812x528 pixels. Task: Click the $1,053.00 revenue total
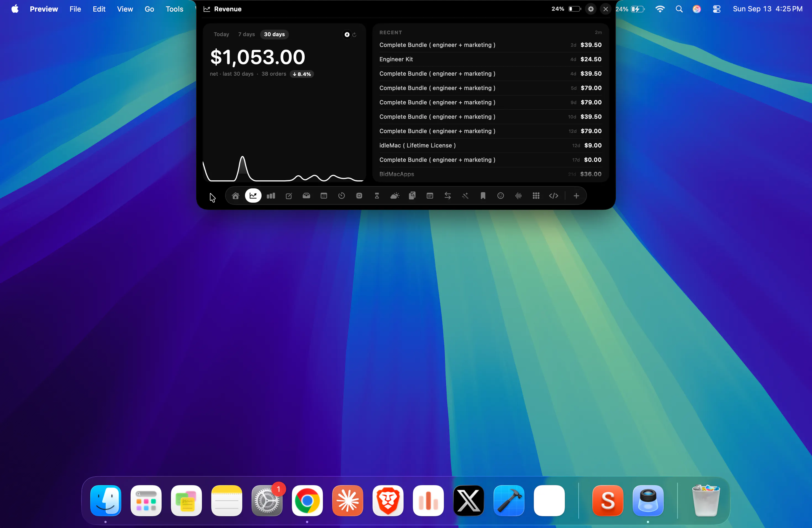pyautogui.click(x=258, y=57)
